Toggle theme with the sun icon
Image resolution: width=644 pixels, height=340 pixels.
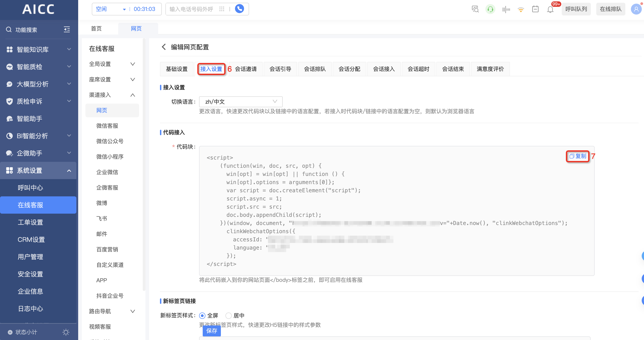pos(66,332)
